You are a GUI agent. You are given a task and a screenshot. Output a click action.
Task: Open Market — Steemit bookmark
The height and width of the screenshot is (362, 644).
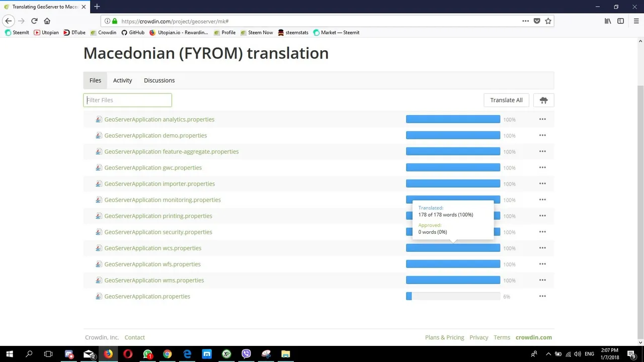336,33
